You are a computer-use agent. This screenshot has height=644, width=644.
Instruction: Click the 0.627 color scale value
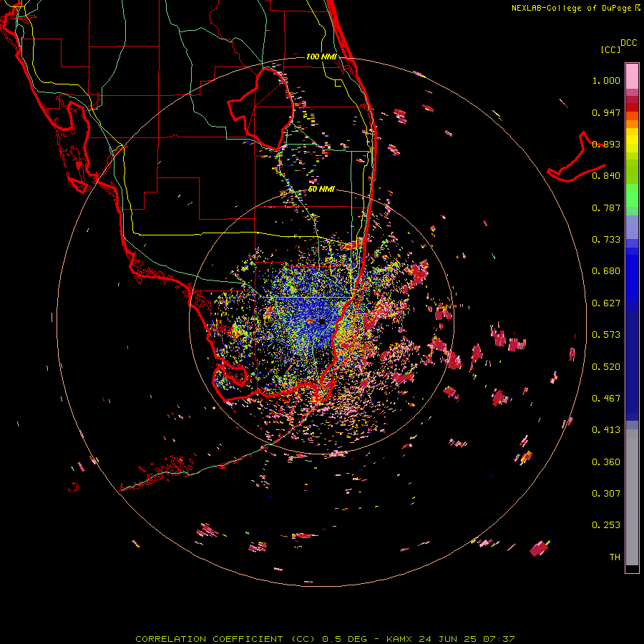point(606,303)
